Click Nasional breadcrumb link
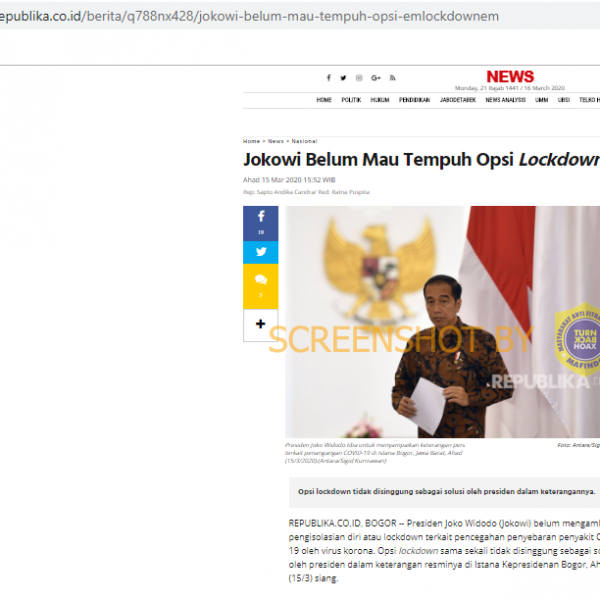 [304, 141]
